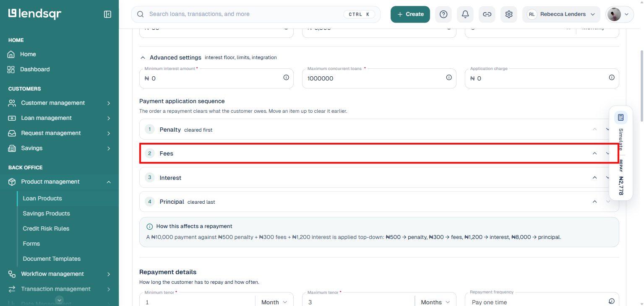Open the Simulate calculator icon
The width and height of the screenshot is (644, 306).
[x=621, y=117]
